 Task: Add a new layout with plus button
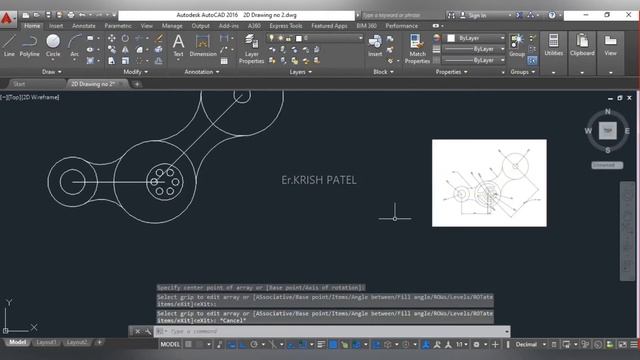point(99,342)
